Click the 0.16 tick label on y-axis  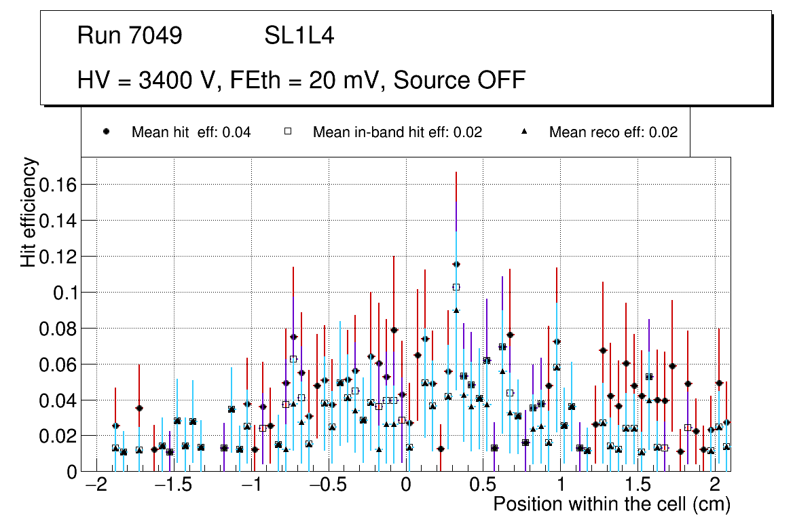point(58,184)
